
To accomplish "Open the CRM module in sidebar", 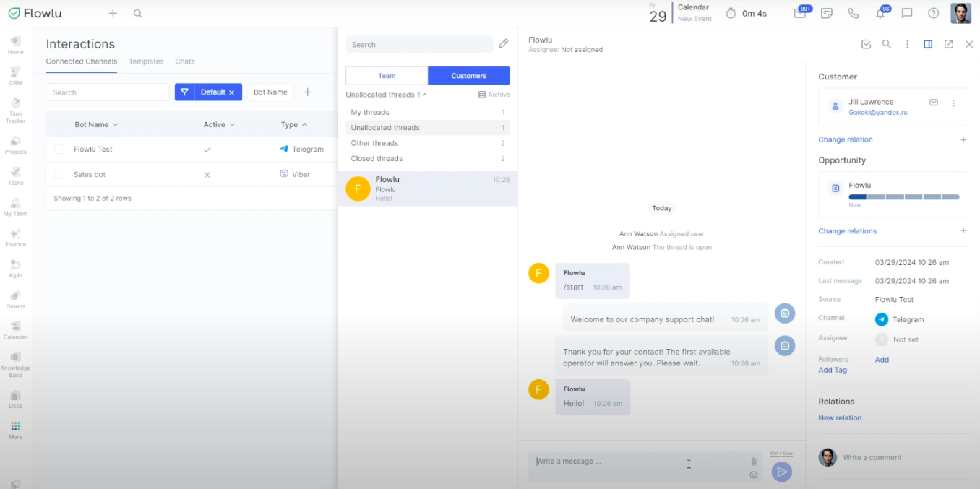I will pos(16,76).
